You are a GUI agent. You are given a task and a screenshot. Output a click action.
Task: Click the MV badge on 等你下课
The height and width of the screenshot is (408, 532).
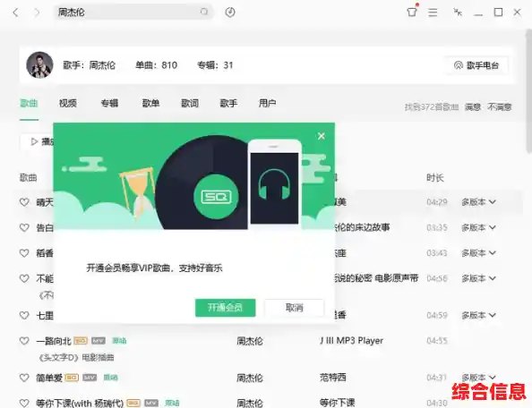(151, 403)
